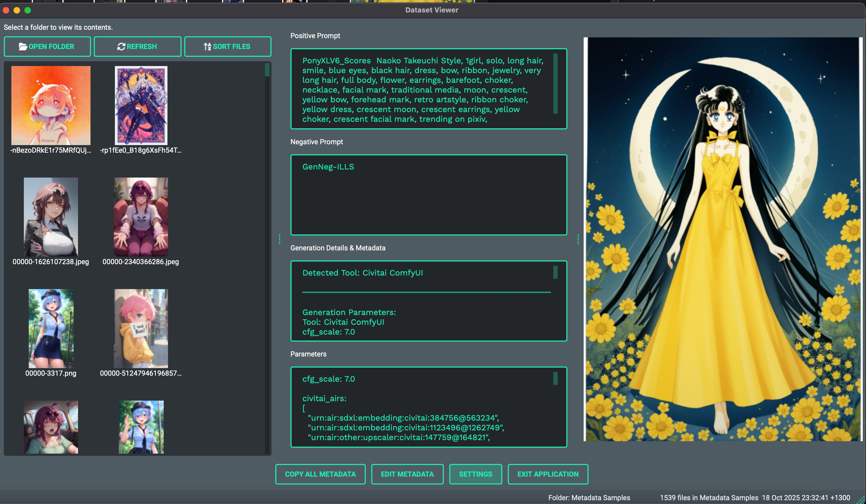Click the sort arrows icon on Sort Files
This screenshot has width=866, height=504.
[x=207, y=46]
